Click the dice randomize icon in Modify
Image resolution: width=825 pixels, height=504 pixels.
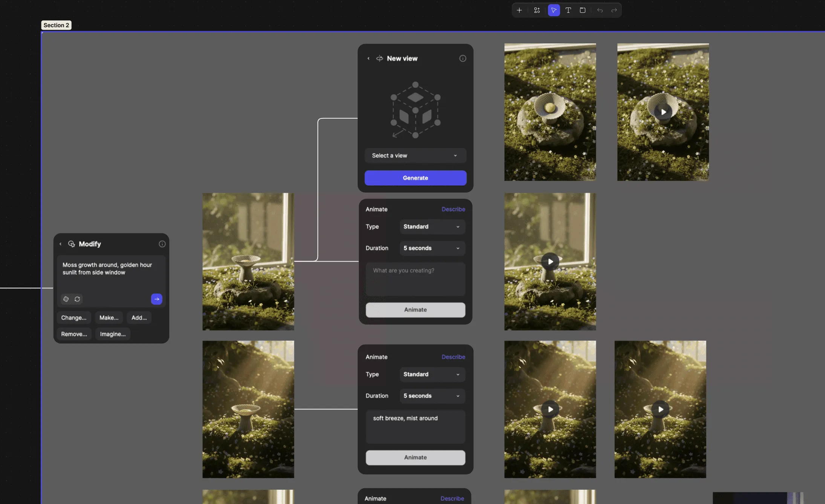pos(66,299)
